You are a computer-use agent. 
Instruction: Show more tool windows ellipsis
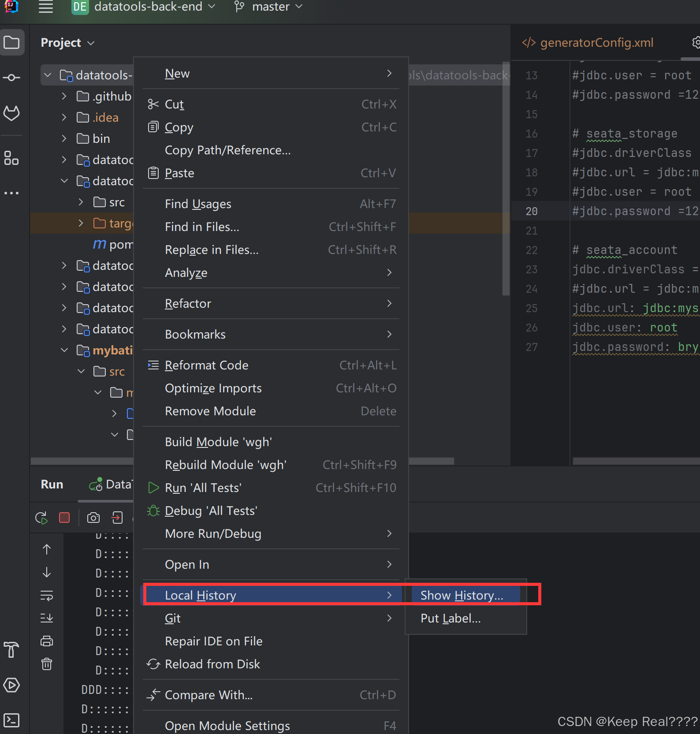(x=11, y=193)
